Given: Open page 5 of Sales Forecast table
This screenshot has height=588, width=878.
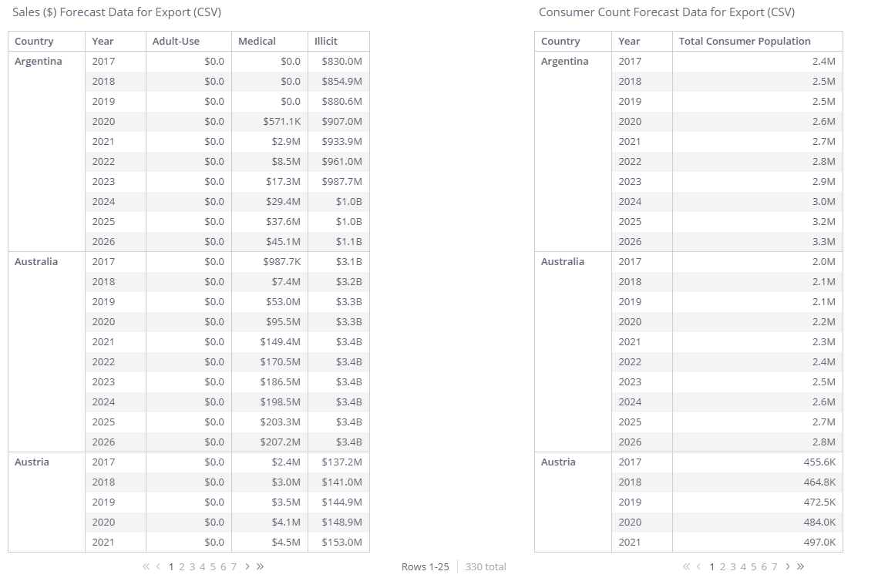Looking at the screenshot, I should tap(213, 566).
